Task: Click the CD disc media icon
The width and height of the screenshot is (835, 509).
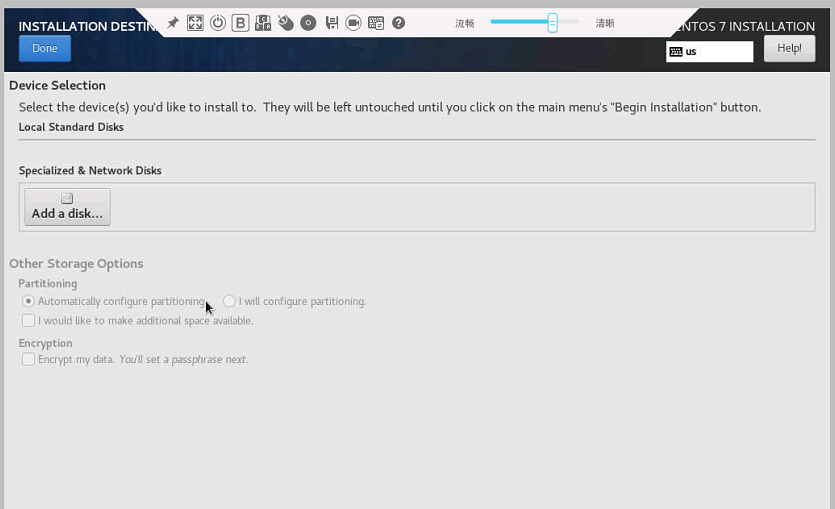Action: 308,23
